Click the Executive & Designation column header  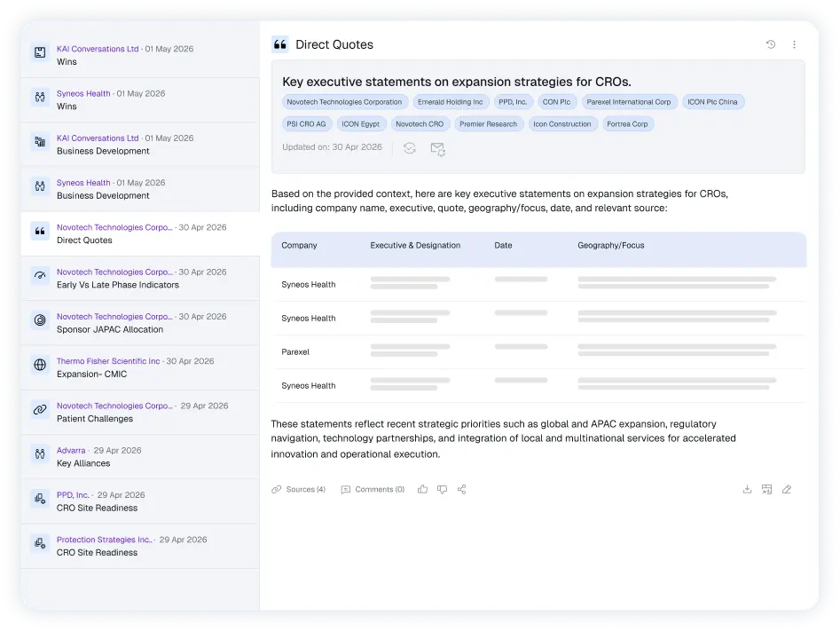[x=415, y=246]
